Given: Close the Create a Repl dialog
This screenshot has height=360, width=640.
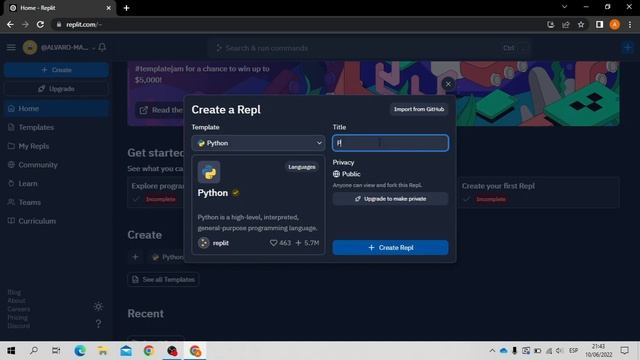Looking at the screenshot, I should point(448,84).
